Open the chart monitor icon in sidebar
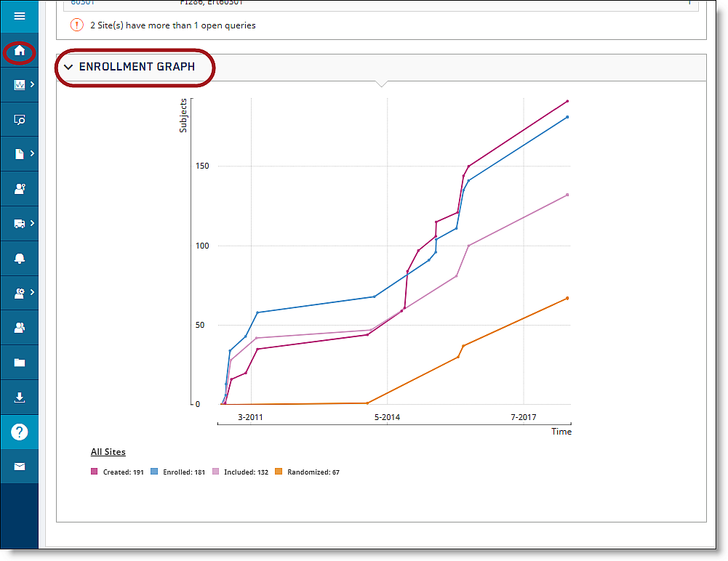Image resolution: width=728 pixels, height=561 pixels. [x=20, y=85]
